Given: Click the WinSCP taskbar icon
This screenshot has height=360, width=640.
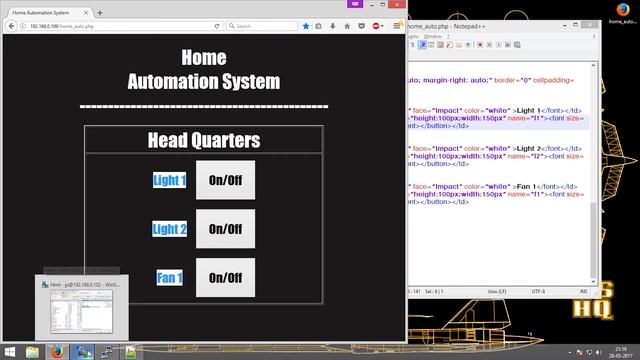Looking at the screenshot, I should [x=82, y=352].
